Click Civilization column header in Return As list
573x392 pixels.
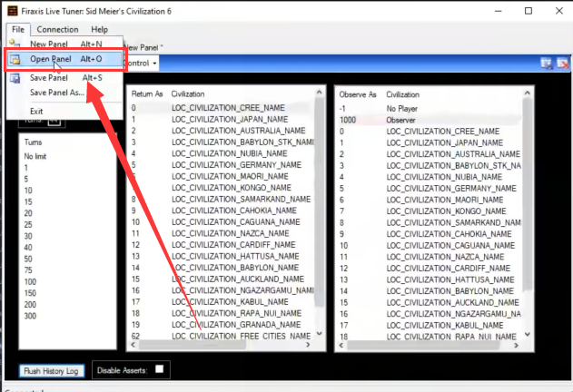click(x=188, y=93)
